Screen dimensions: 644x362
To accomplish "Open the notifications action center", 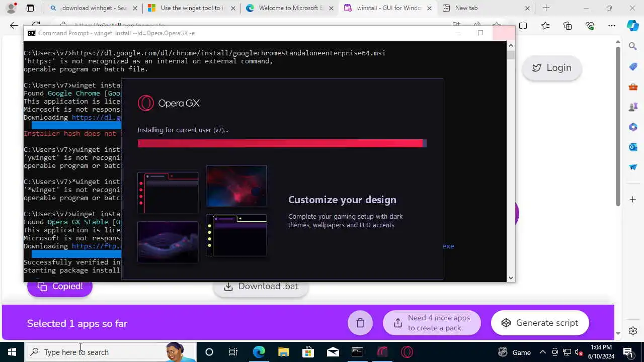I will (628, 352).
